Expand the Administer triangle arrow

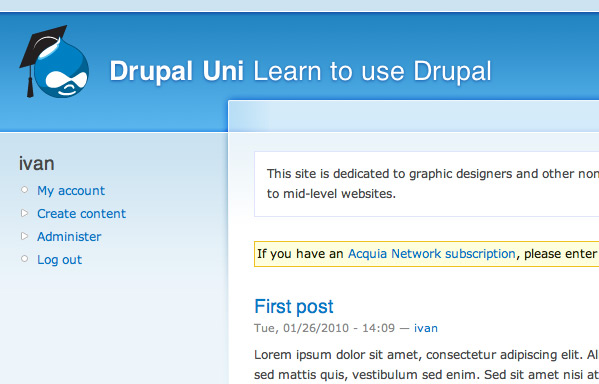click(24, 236)
